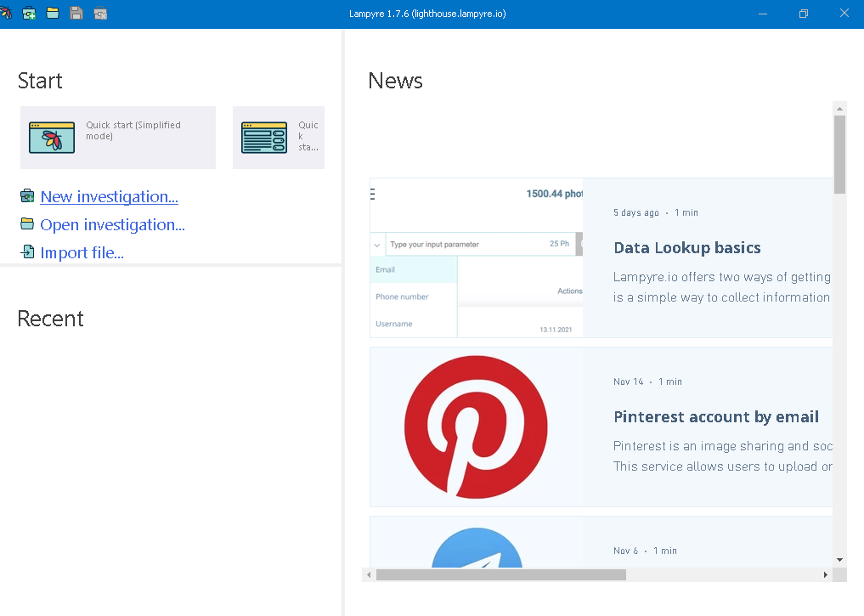This screenshot has width=864, height=616.
Task: Click the Start heading
Action: pos(40,81)
